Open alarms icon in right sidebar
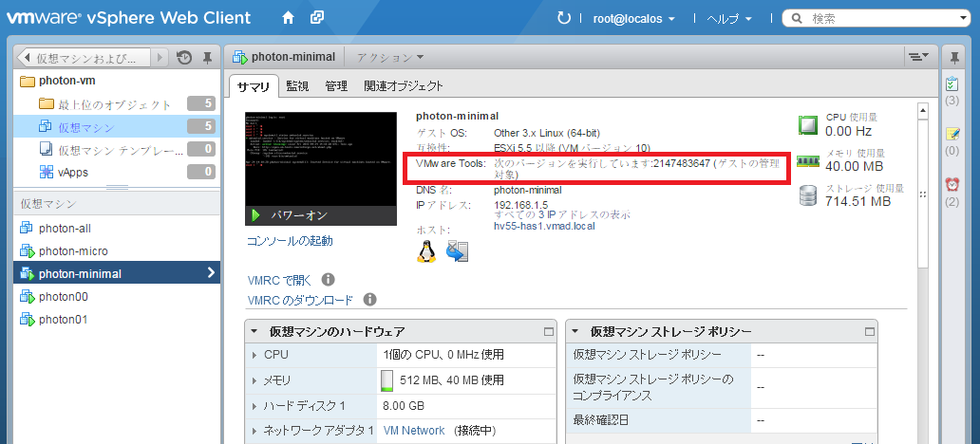This screenshot has width=980, height=444. click(952, 184)
